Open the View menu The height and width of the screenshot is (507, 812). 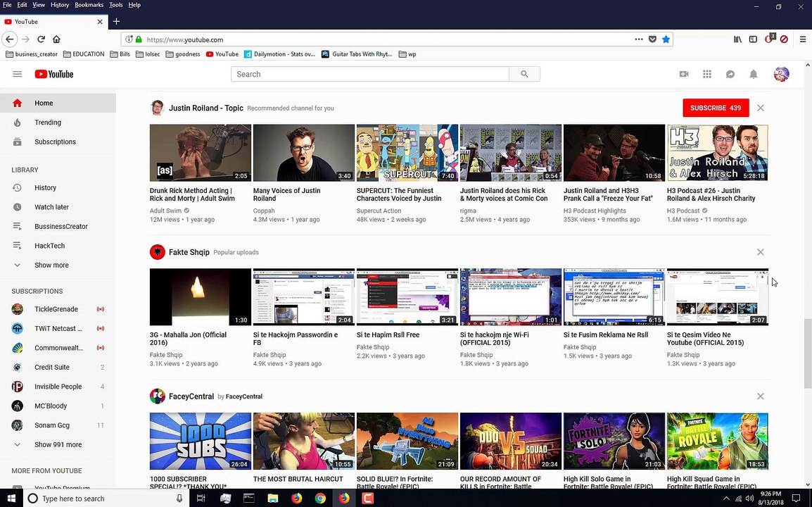click(39, 5)
